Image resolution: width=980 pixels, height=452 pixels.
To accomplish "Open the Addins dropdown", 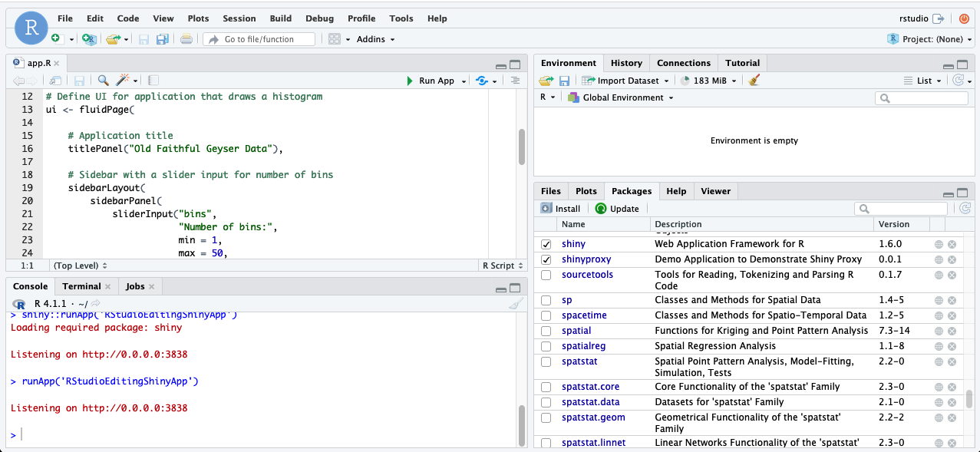I will click(375, 39).
